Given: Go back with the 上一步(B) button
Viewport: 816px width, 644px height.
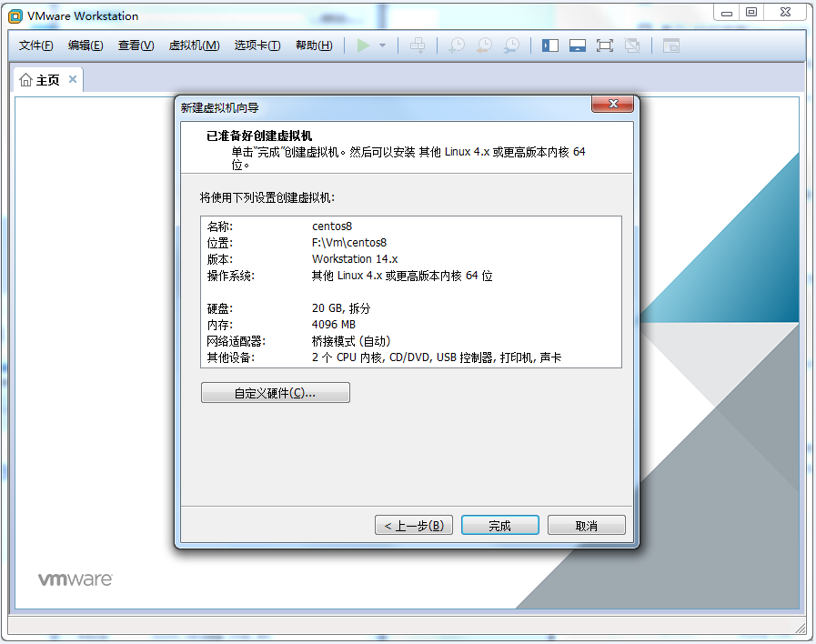Looking at the screenshot, I should pyautogui.click(x=413, y=526).
